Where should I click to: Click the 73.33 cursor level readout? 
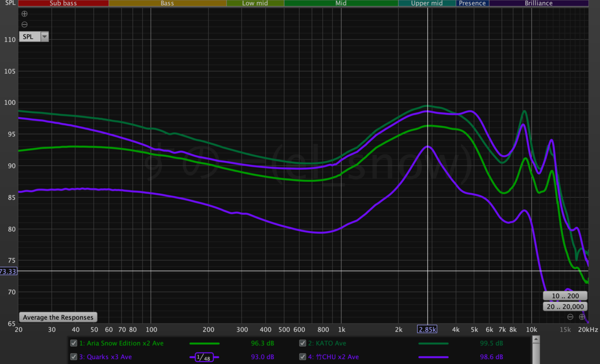[x=8, y=271]
